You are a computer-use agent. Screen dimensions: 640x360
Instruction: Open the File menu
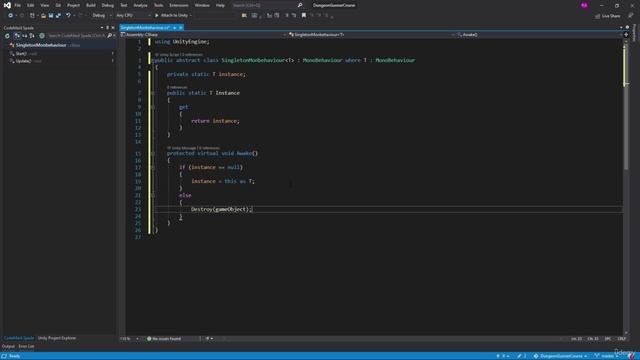[x=18, y=5]
